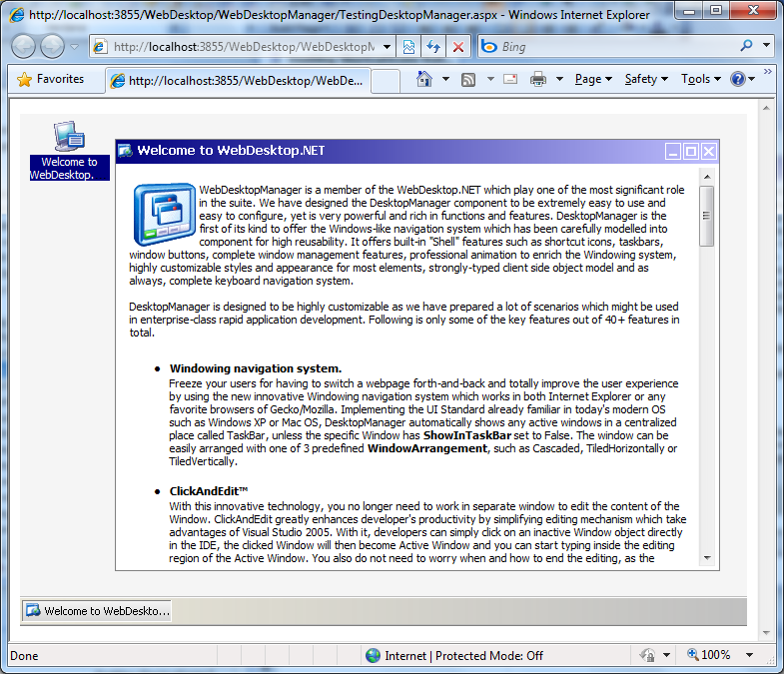Open the Safety dropdown menu

(x=646, y=79)
